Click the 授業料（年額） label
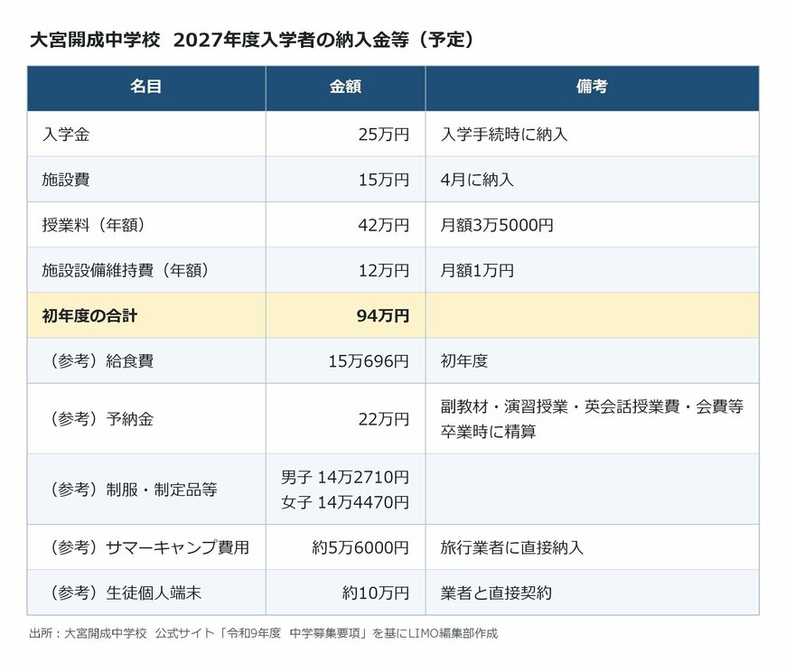Screen dimensions: 786x672 pos(94,225)
